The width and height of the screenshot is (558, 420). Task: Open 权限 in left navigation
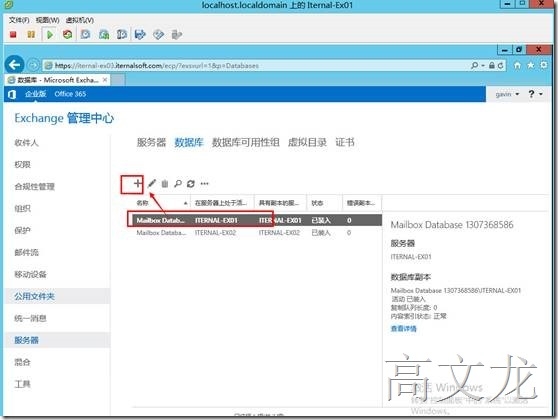[22, 165]
